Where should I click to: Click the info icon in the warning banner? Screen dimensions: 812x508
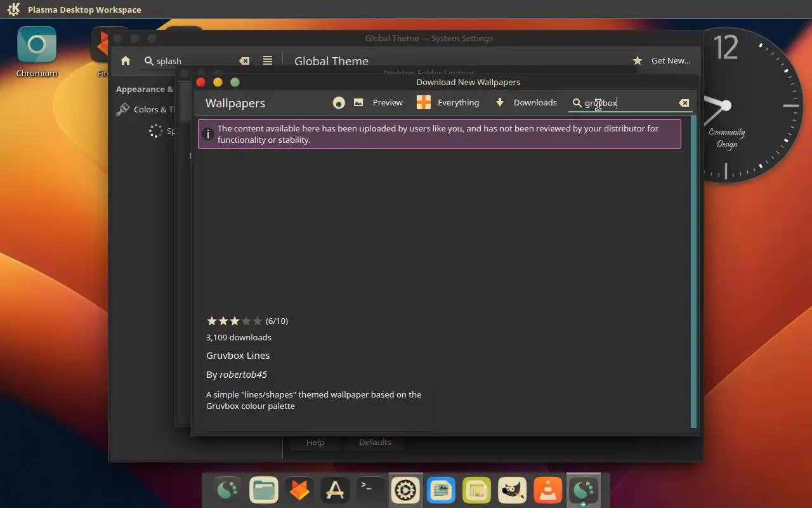207,134
